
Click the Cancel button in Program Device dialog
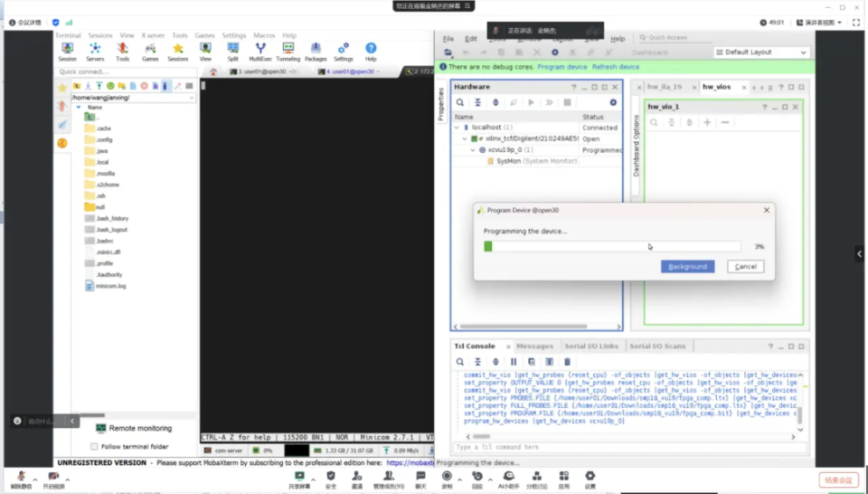coord(746,266)
